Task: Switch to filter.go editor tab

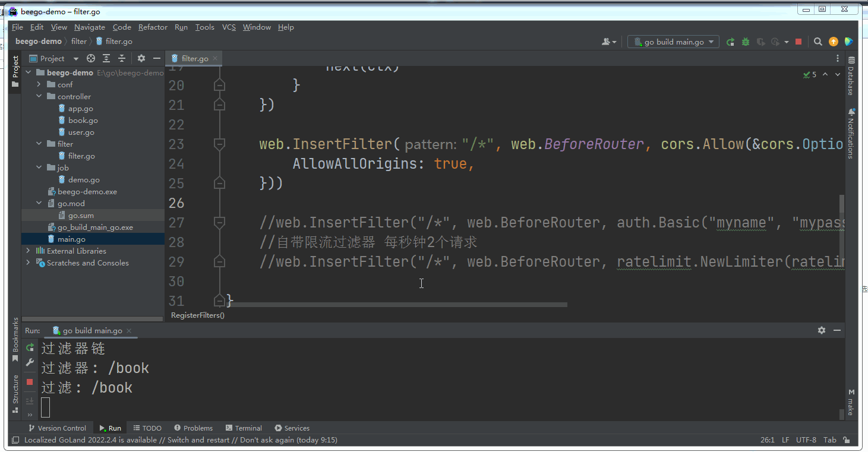Action: point(195,58)
